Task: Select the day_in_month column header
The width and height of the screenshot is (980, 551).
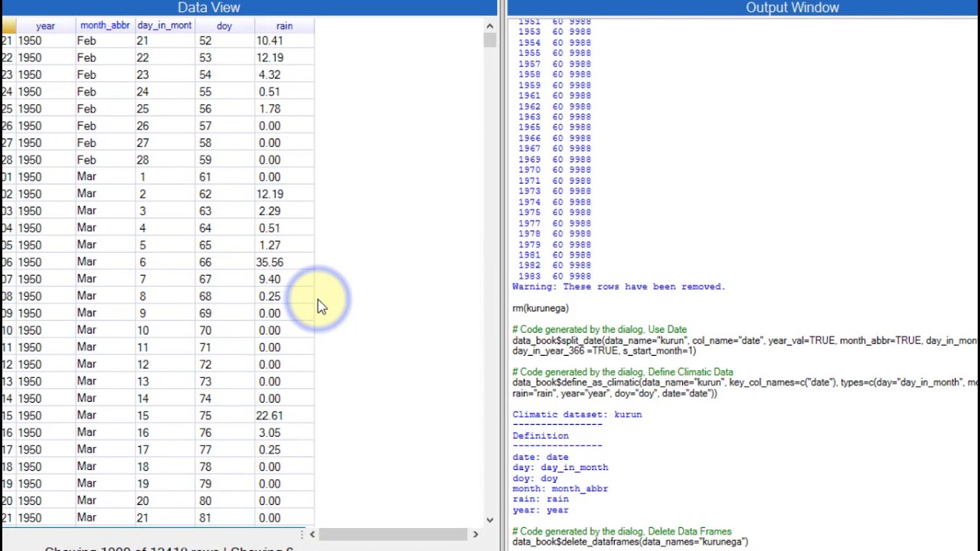Action: pyautogui.click(x=165, y=26)
